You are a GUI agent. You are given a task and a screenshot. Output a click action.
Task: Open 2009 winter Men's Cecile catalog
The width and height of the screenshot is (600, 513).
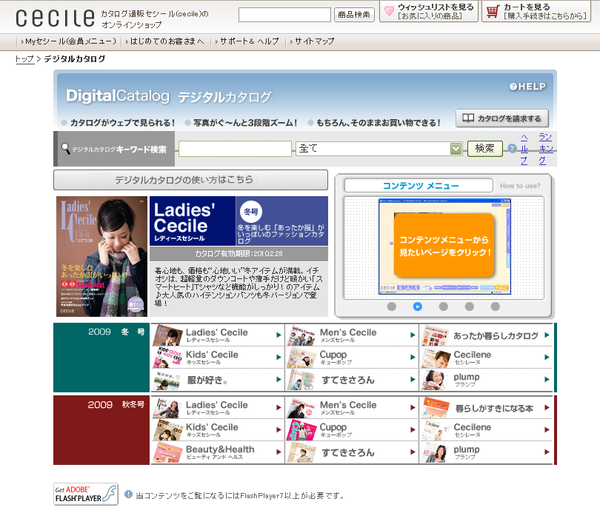click(351, 335)
